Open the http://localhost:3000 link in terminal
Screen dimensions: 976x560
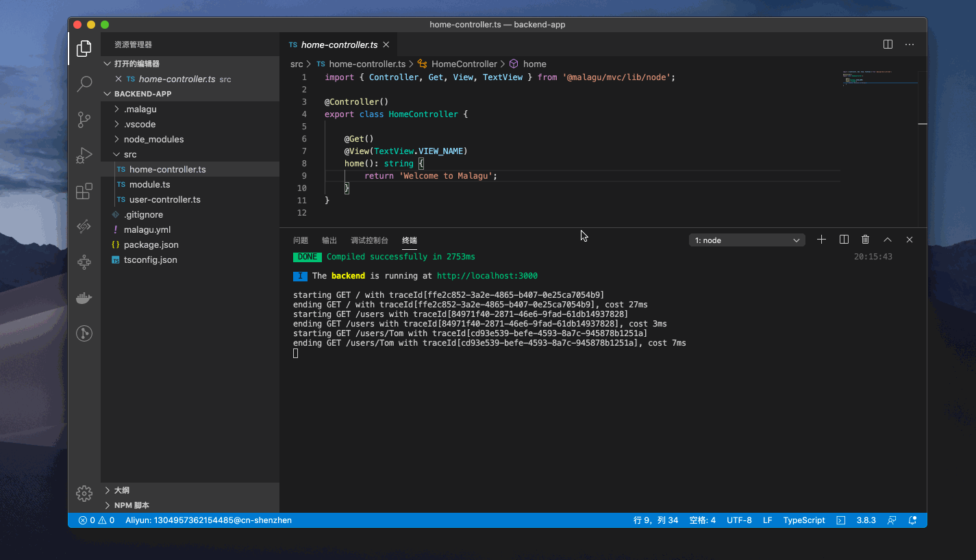[487, 276]
